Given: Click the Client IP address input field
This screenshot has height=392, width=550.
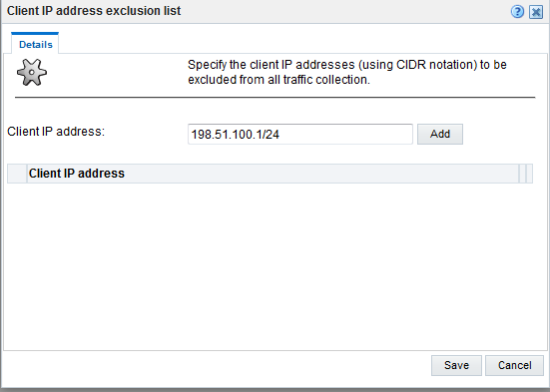Looking at the screenshot, I should tap(300, 134).
